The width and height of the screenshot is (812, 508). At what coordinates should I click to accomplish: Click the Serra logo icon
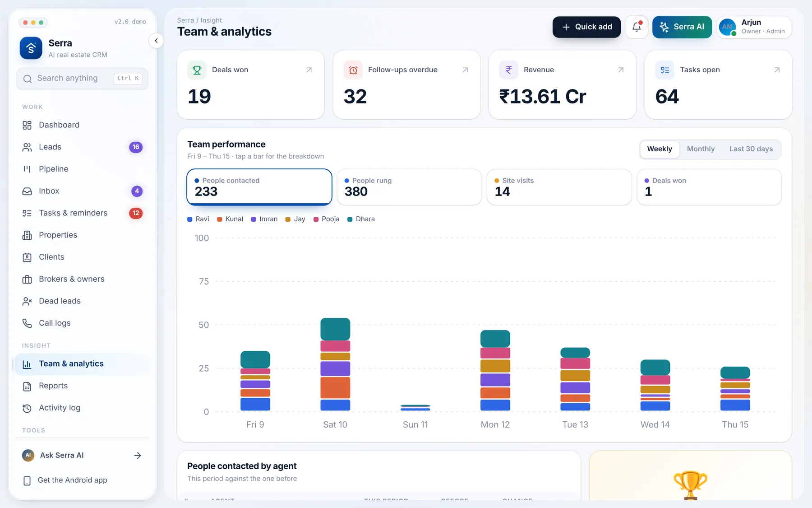pos(31,48)
